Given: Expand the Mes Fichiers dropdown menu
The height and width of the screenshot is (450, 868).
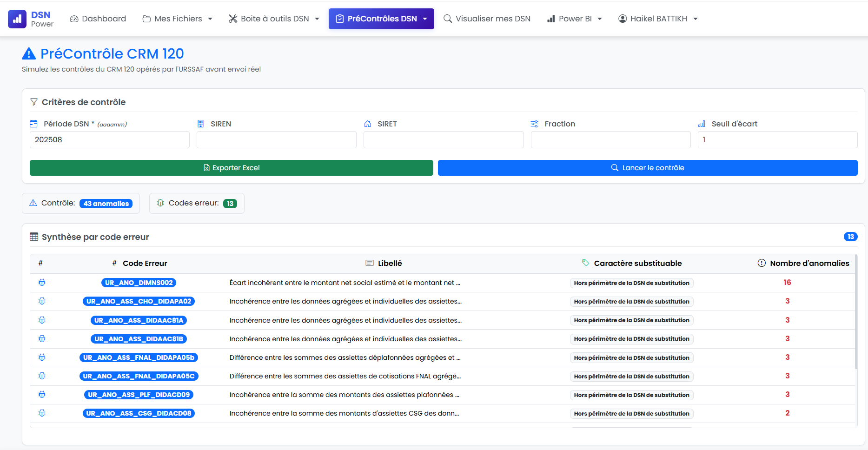Looking at the screenshot, I should [x=177, y=19].
